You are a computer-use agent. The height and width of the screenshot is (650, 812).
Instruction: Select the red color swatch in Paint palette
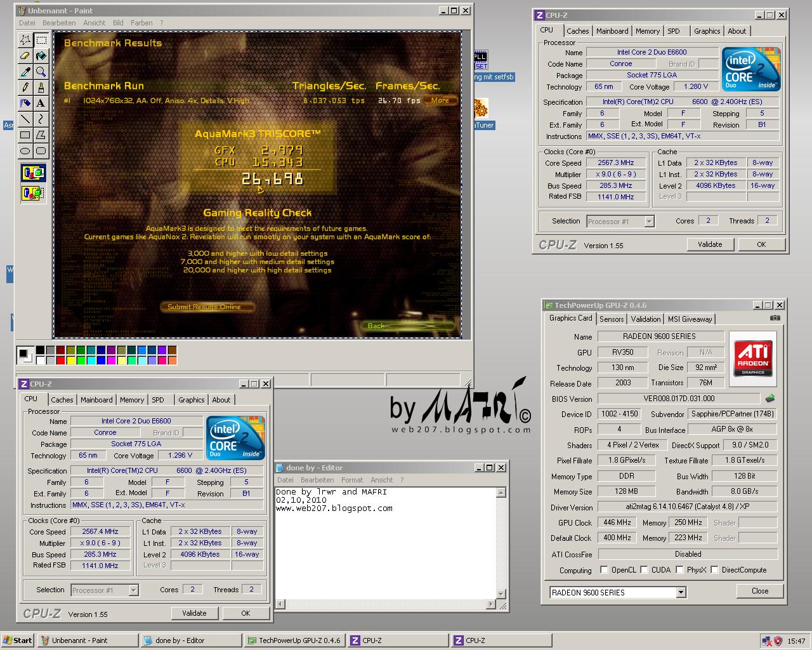tap(61, 361)
